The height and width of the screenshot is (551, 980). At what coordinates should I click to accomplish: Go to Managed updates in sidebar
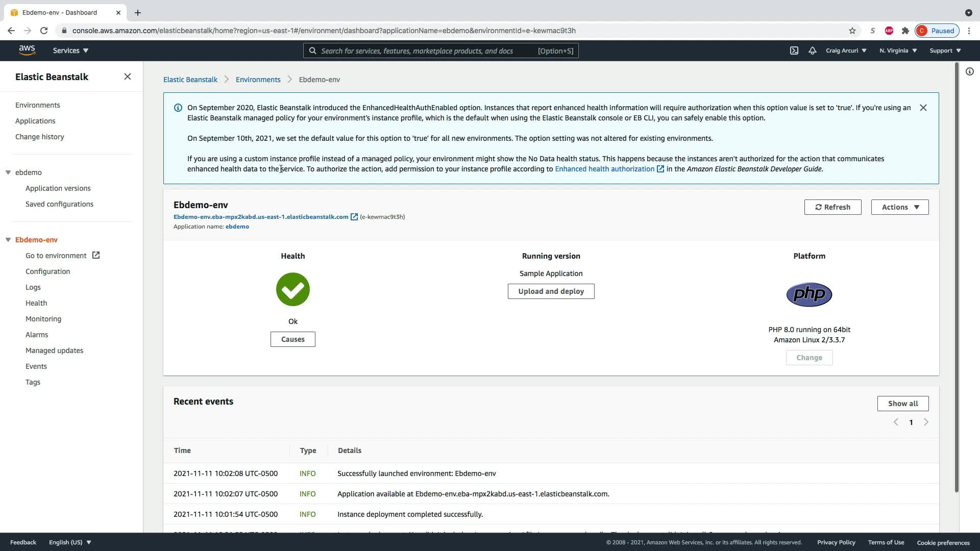pyautogui.click(x=54, y=350)
